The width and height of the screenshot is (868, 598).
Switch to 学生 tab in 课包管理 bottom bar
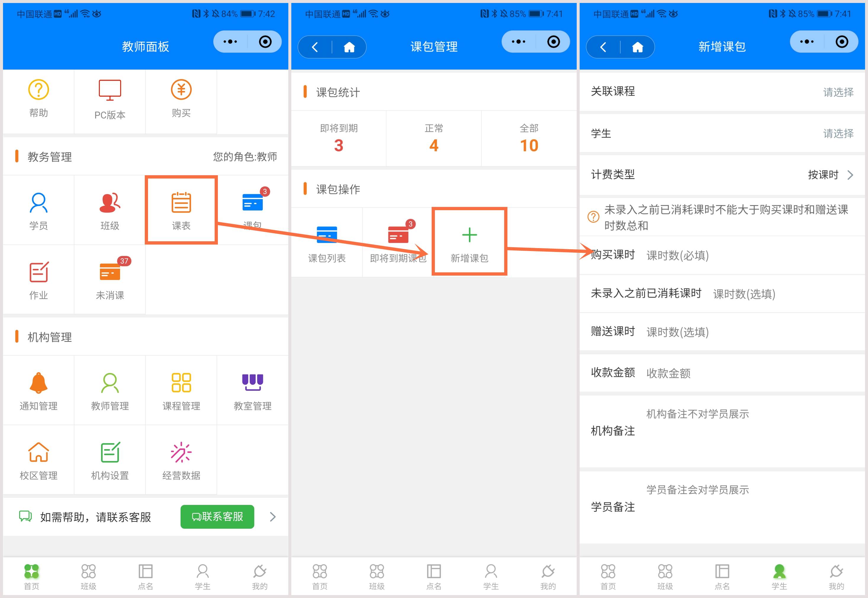coord(491,577)
